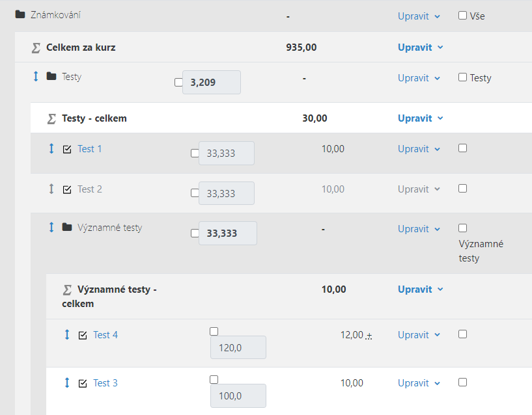This screenshot has height=415, width=532.
Task: Enable weight override checkbox for Test 1
Action: click(195, 154)
